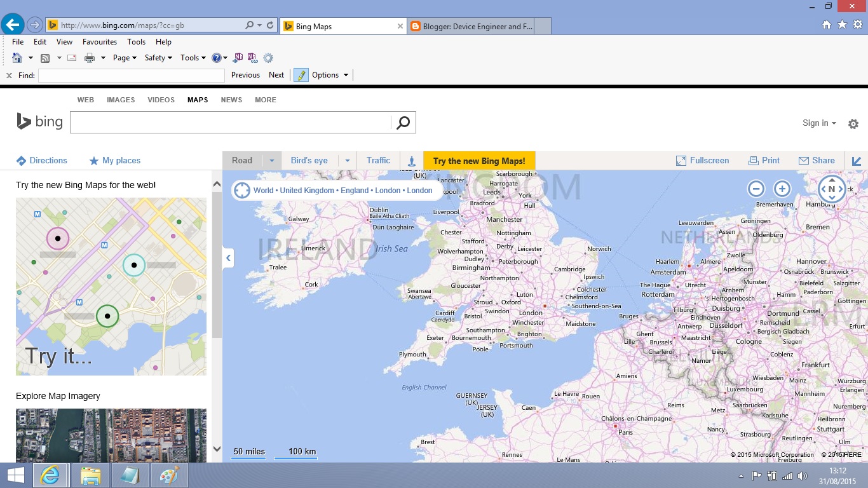
Task: Print the map
Action: [x=764, y=161]
